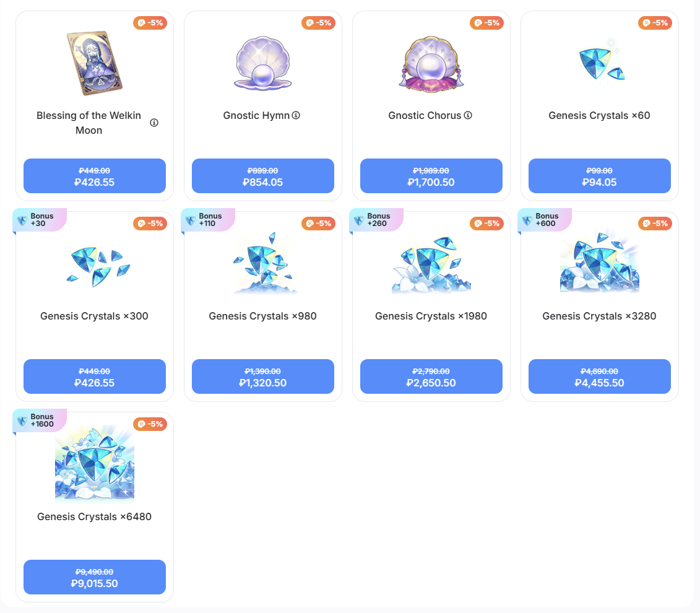Buy Welkin Moon for ₱426.55
The height and width of the screenshot is (613, 700).
[x=95, y=176]
